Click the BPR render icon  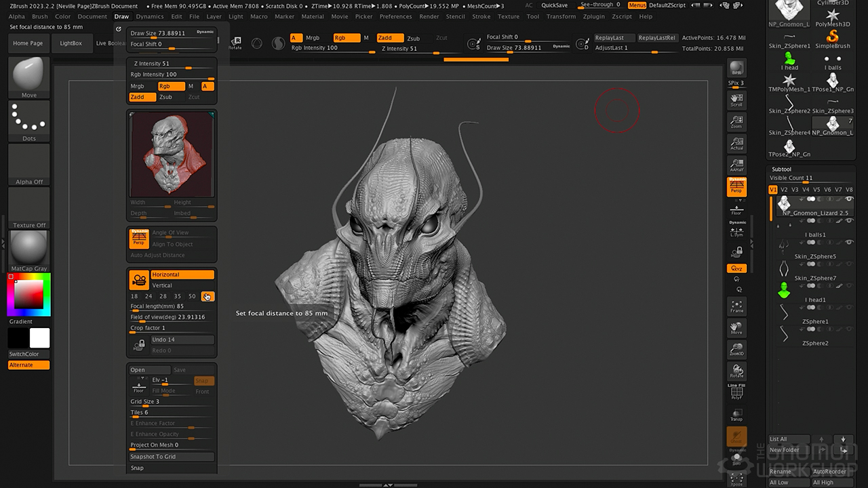736,69
